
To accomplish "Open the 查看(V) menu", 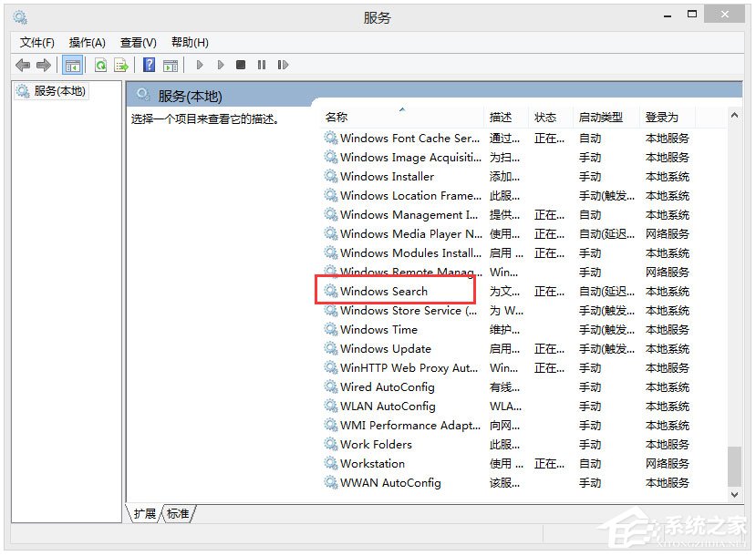I will 138,42.
